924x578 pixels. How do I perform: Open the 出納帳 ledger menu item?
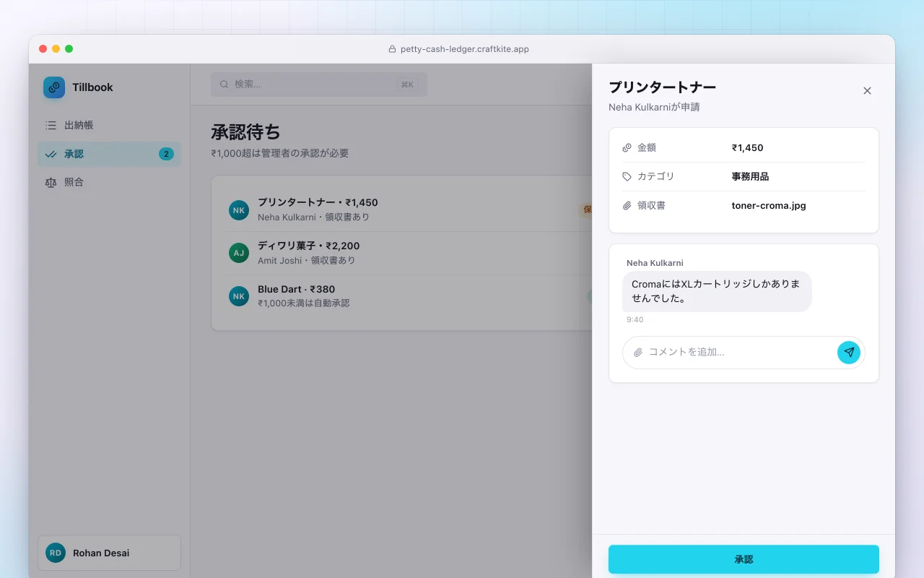point(109,125)
